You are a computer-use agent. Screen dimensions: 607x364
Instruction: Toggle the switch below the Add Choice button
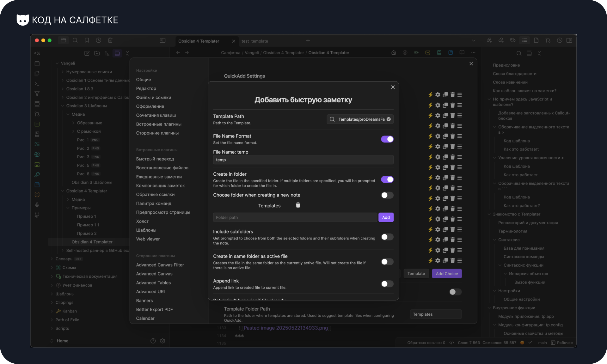[456, 292]
